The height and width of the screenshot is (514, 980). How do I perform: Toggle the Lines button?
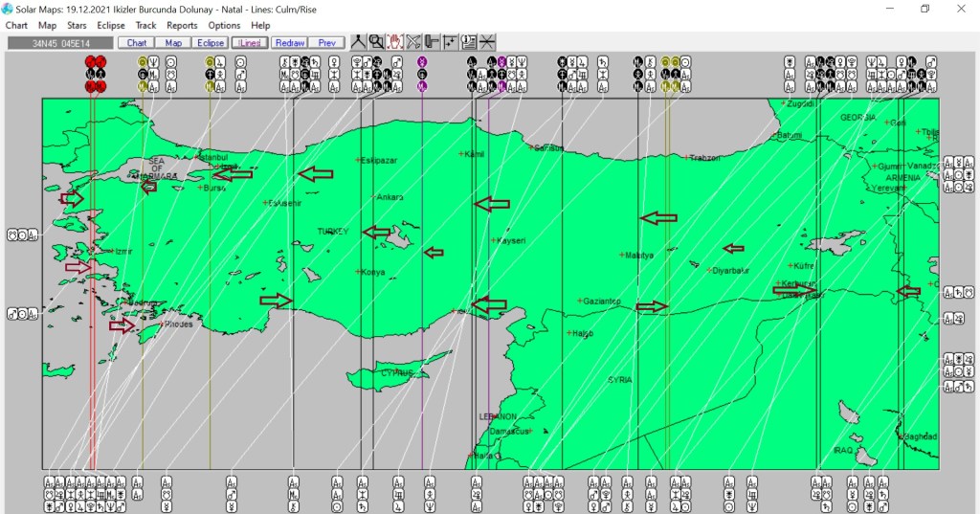pyautogui.click(x=249, y=43)
